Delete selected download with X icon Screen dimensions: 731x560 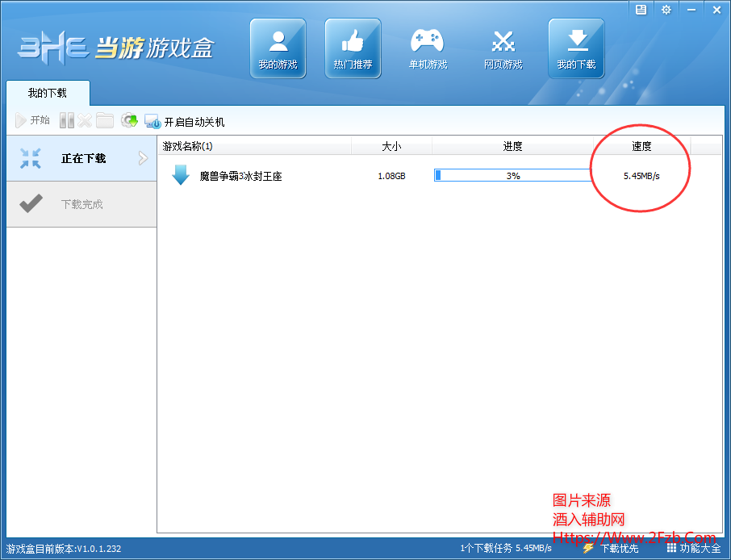[85, 121]
